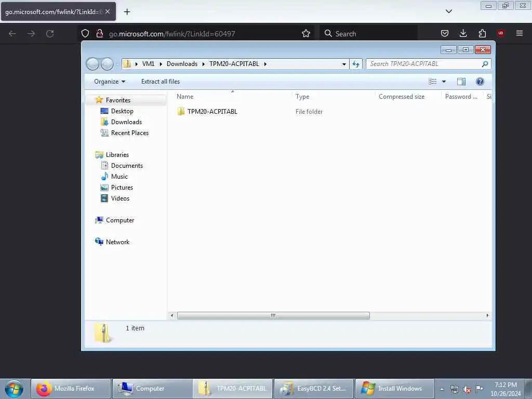Open the Windows Start menu
The image size is (532, 399).
tap(14, 389)
